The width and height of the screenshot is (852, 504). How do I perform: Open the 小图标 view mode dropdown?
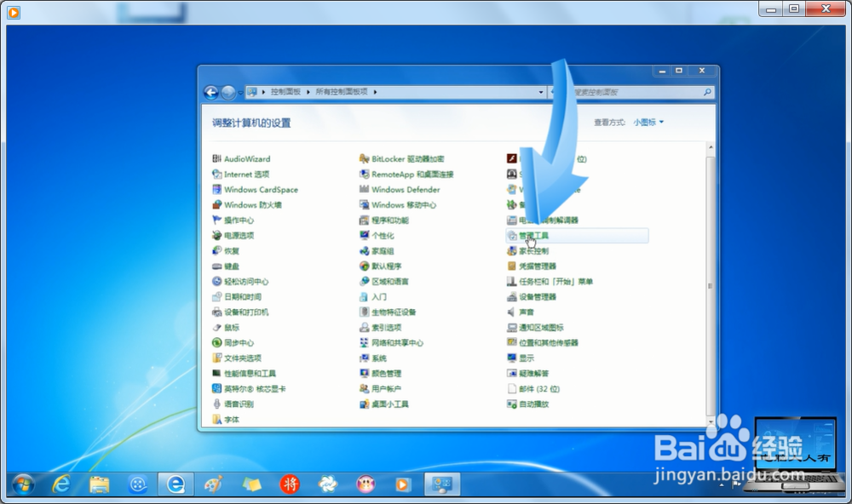(648, 123)
